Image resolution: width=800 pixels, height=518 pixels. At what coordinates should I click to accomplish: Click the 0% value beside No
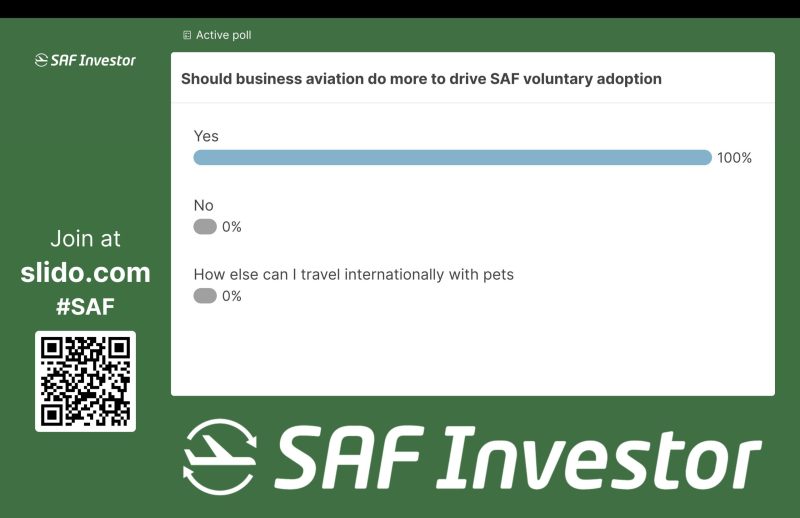pos(232,227)
